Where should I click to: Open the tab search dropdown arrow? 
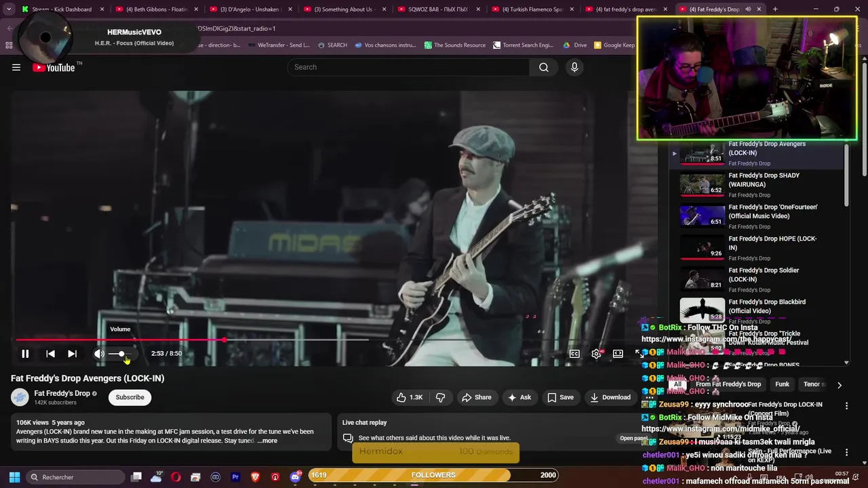click(x=9, y=9)
